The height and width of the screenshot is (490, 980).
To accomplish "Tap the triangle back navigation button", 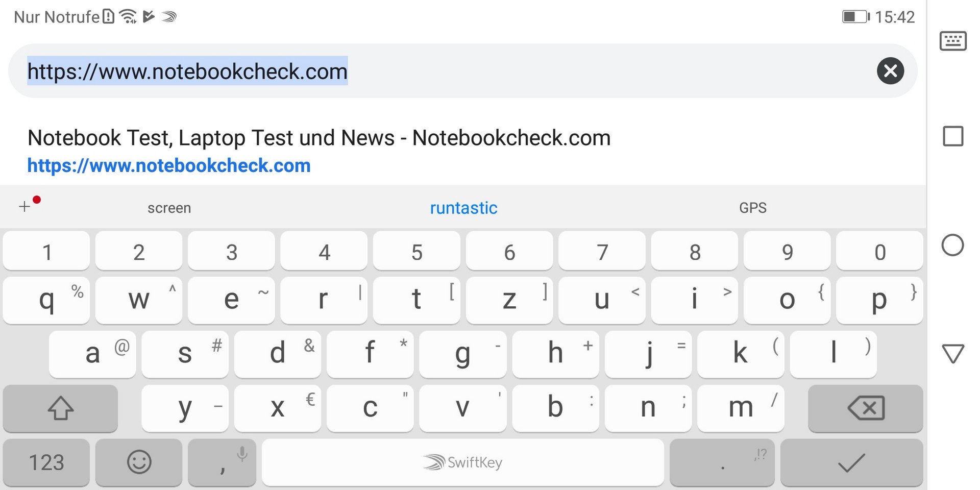I will coord(952,353).
